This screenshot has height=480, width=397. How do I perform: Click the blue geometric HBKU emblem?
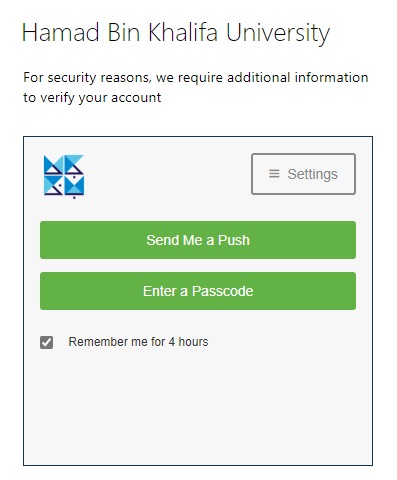pos(64,177)
